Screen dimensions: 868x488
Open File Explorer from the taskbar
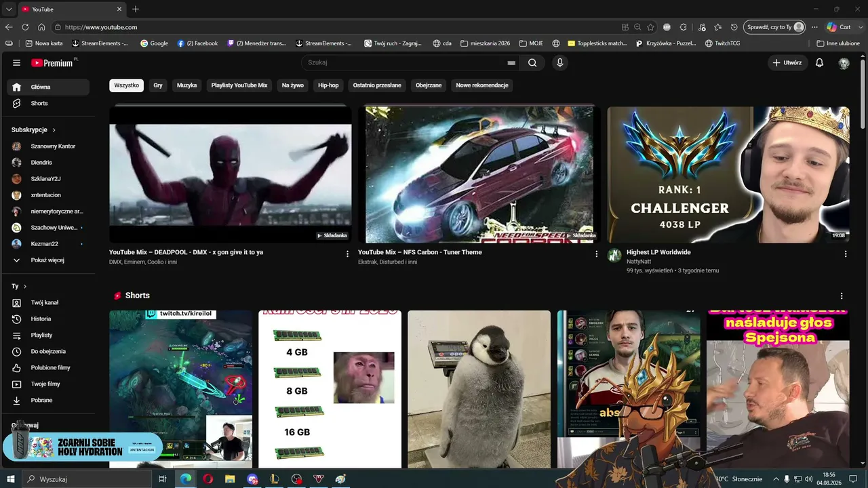[230, 479]
